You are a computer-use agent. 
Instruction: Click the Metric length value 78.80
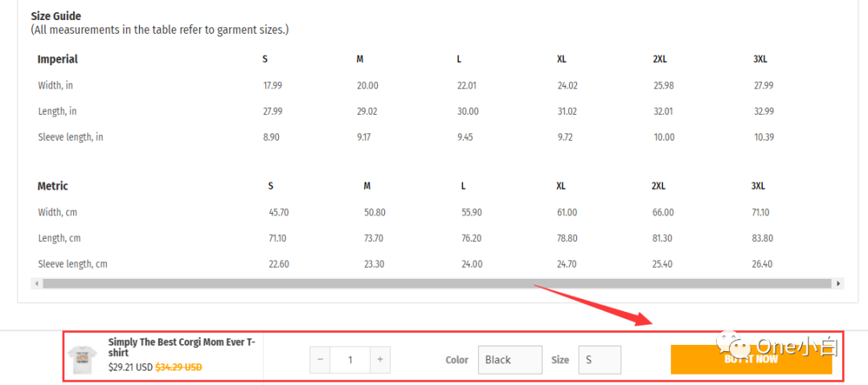(567, 239)
